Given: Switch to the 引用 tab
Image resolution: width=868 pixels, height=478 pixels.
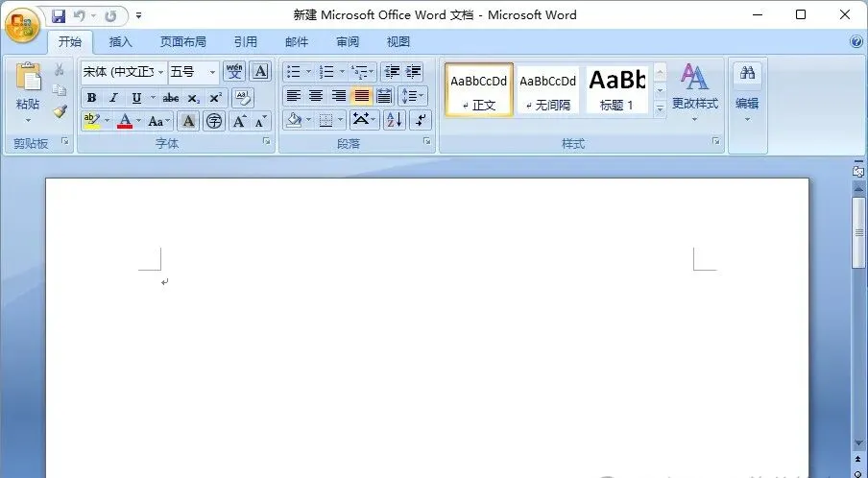Looking at the screenshot, I should 245,41.
